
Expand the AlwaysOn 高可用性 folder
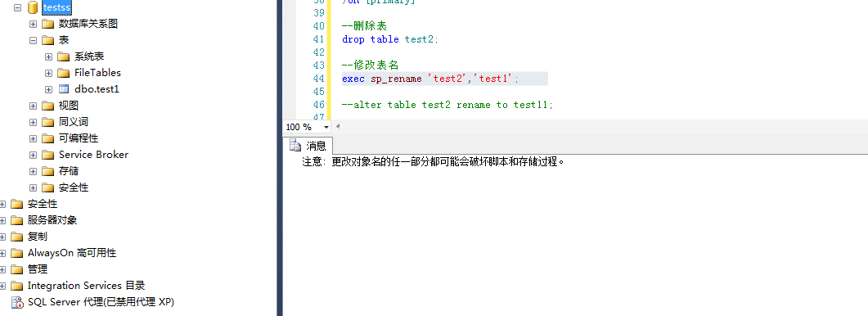(x=2, y=253)
